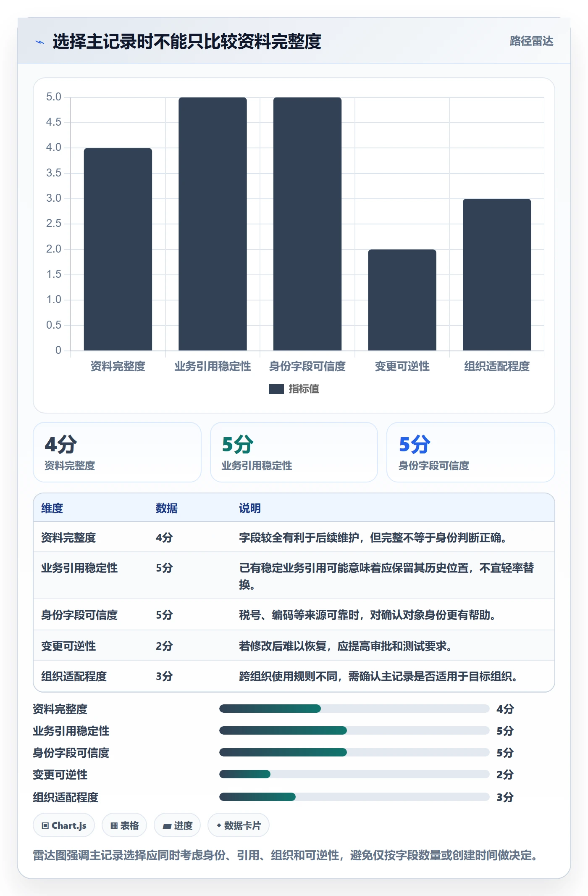The height and width of the screenshot is (896, 588).
Task: Open the 4分 资料完整度 data card
Action: (117, 452)
